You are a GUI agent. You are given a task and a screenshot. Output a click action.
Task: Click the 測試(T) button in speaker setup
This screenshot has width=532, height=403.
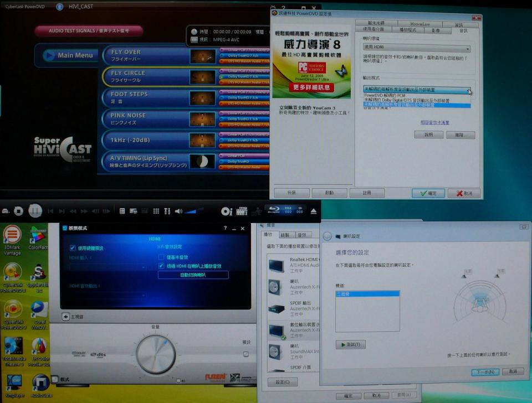click(x=350, y=344)
